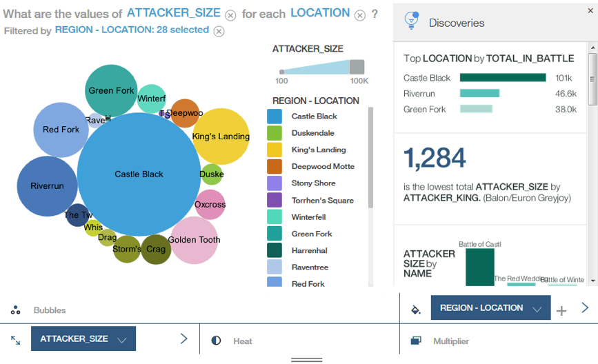
Task: Click the ATTACKER_SIZE size legend lower handle
Action: [x=282, y=72]
